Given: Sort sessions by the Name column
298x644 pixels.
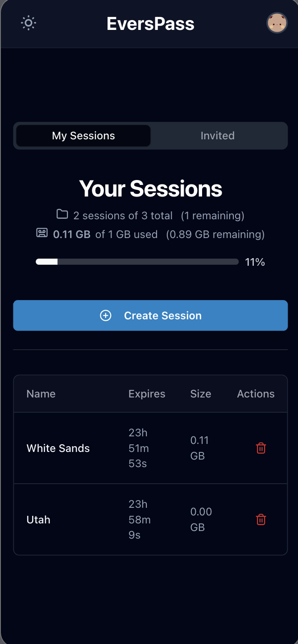Looking at the screenshot, I should click(41, 393).
